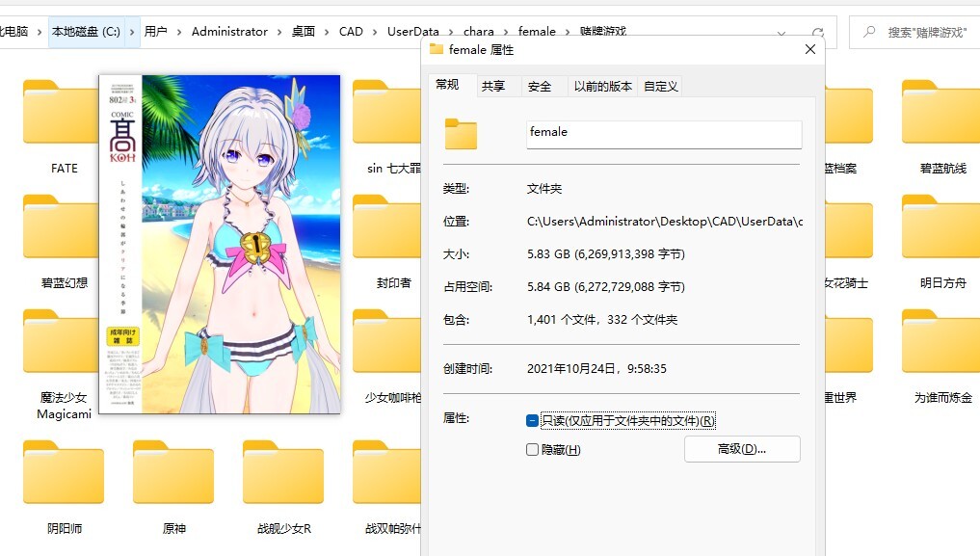This screenshot has width=980, height=556.
Task: Open the sin 七大罪 folder
Action: 387,128
